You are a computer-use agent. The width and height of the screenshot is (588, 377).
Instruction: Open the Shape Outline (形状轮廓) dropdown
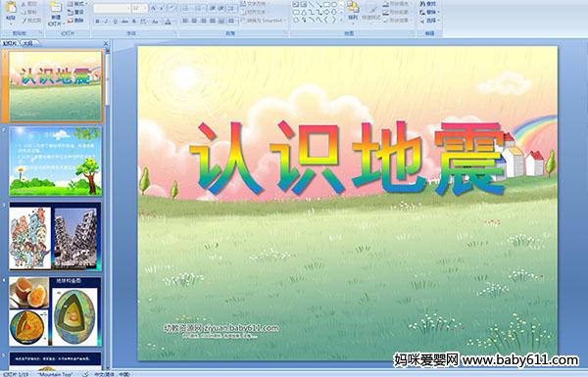click(x=398, y=12)
